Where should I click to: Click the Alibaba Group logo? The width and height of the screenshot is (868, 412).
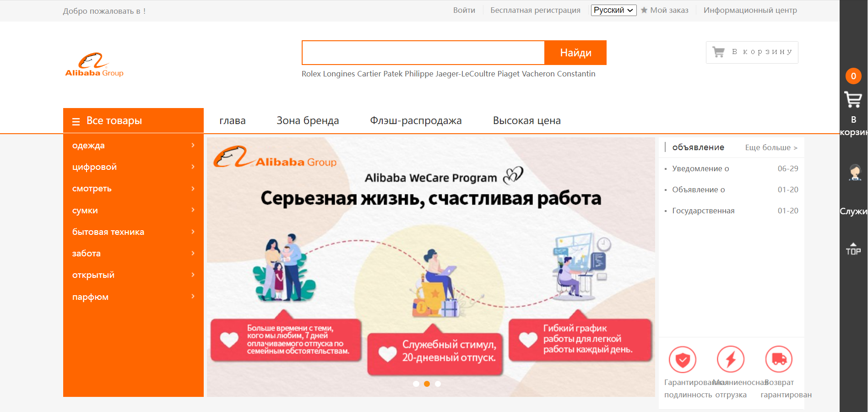click(x=94, y=65)
